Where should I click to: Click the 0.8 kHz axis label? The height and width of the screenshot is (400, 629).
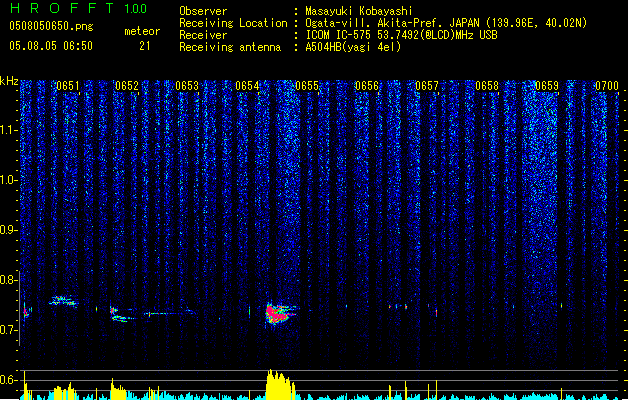tap(9, 280)
